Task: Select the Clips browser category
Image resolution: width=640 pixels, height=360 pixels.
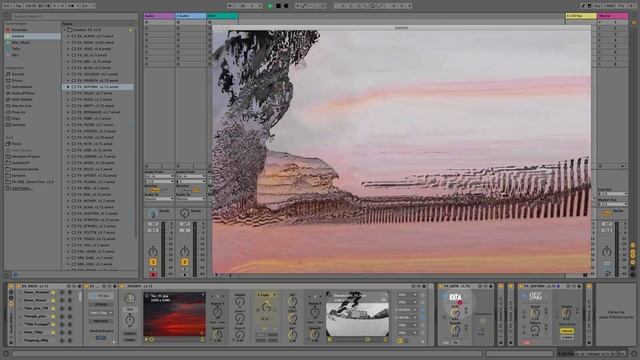Action: pos(16,118)
